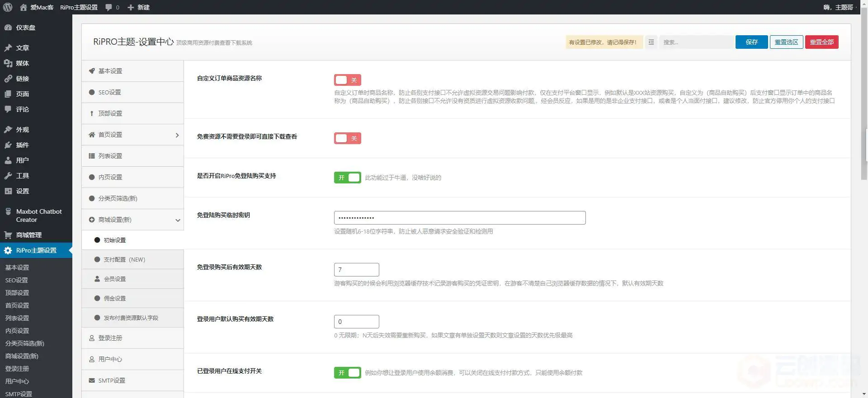This screenshot has width=868, height=398.
Task: Click the Maxbot Chatbot Creator icon
Action: click(8, 211)
